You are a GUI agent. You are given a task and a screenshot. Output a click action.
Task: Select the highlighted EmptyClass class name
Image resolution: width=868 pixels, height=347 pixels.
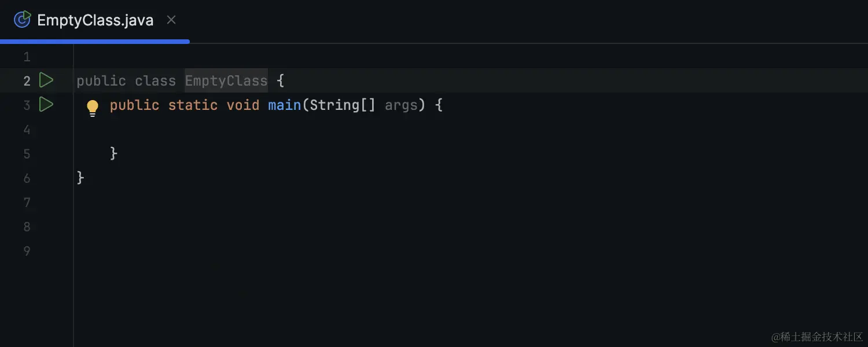coord(226,80)
